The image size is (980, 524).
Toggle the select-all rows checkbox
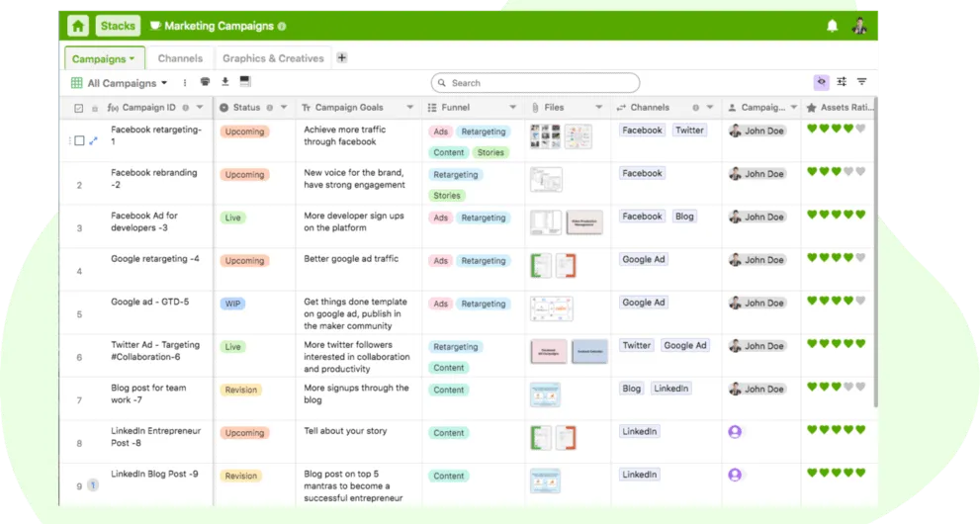[x=78, y=108]
